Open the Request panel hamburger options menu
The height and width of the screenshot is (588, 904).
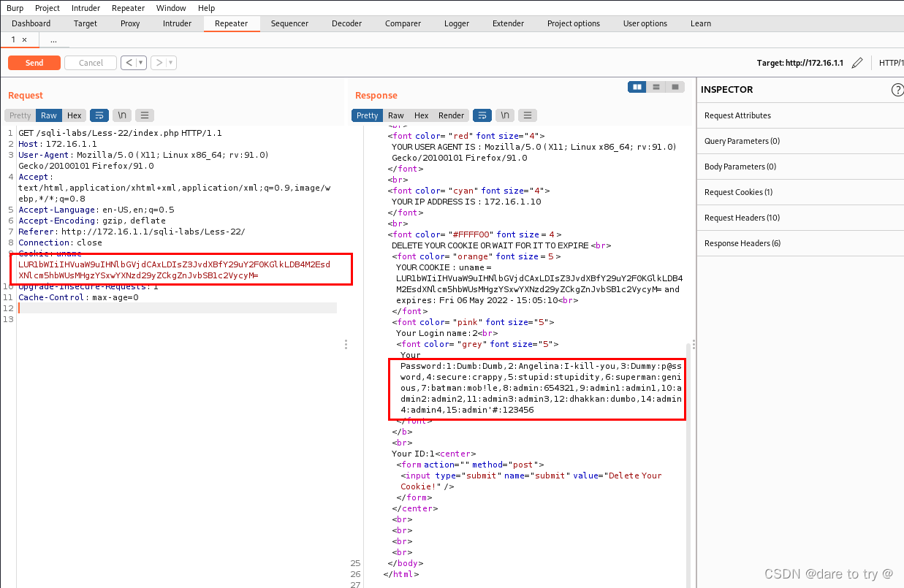[145, 115]
